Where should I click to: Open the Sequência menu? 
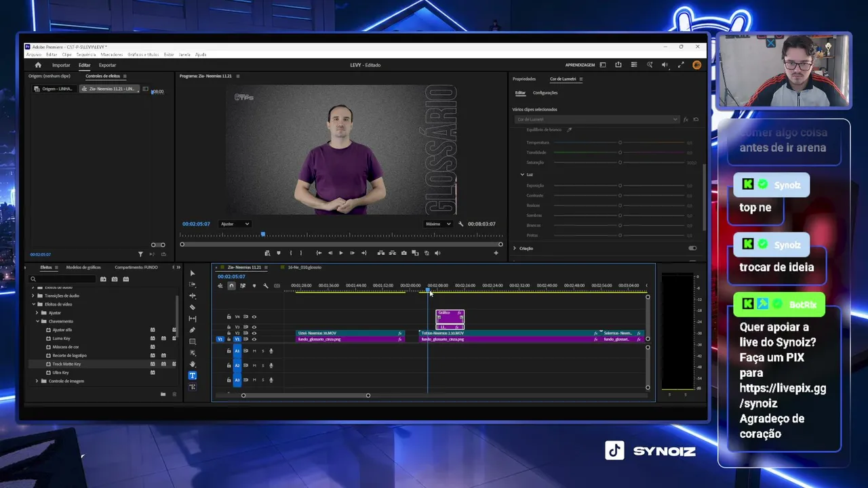(86, 54)
